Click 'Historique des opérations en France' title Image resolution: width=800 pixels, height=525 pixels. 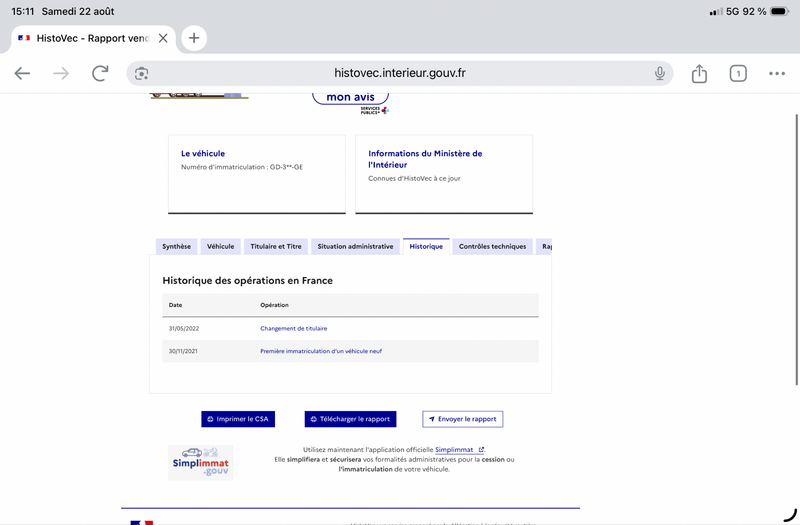[x=247, y=281]
